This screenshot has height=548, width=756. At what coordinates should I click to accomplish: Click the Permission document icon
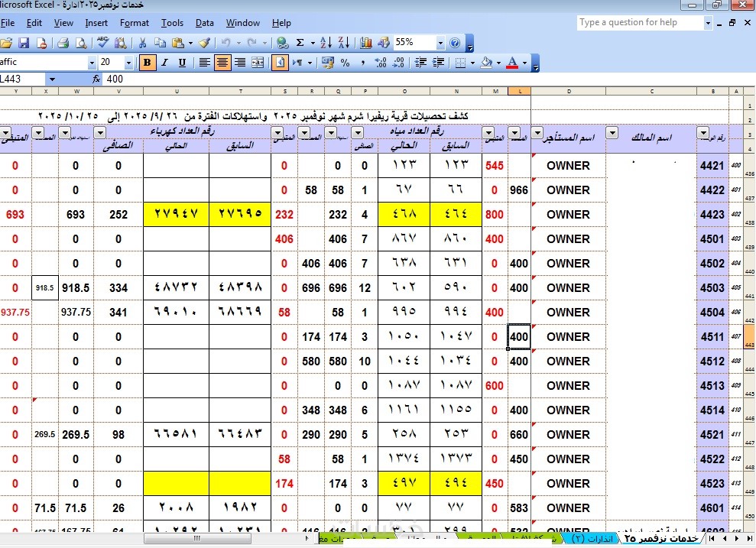[x=42, y=43]
